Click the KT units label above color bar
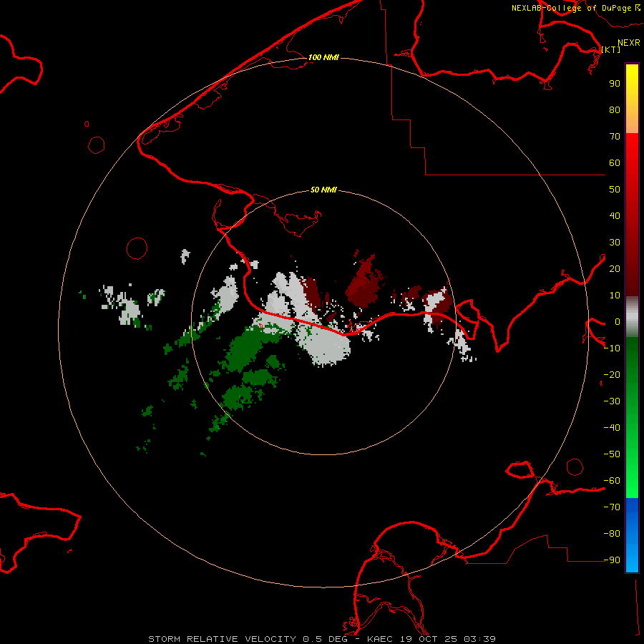644x644 pixels. pos(611,49)
